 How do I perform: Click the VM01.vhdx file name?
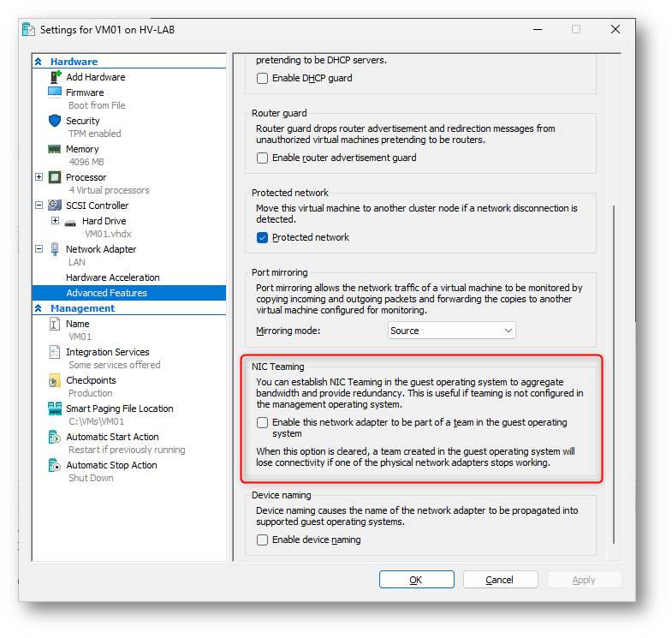108,234
